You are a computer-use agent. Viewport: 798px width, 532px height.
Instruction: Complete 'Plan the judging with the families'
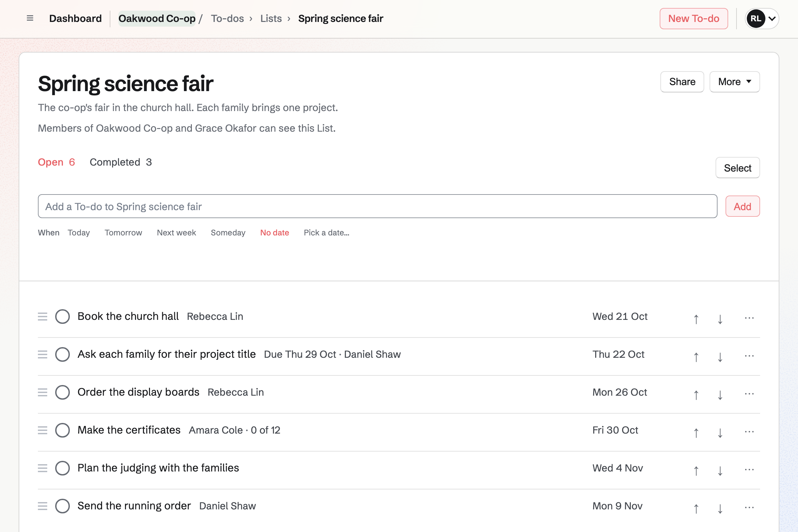click(x=63, y=468)
